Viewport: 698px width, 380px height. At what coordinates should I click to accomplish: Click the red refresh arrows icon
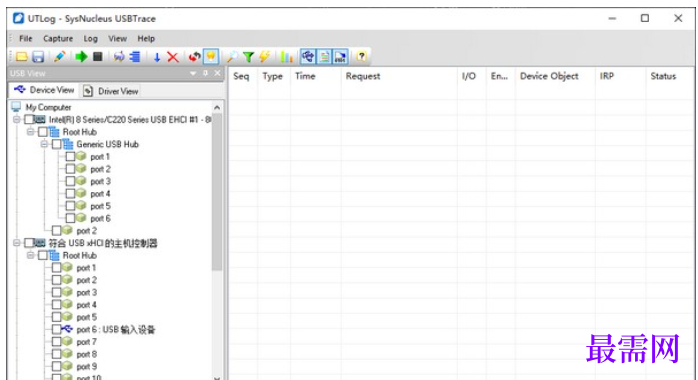pos(194,57)
